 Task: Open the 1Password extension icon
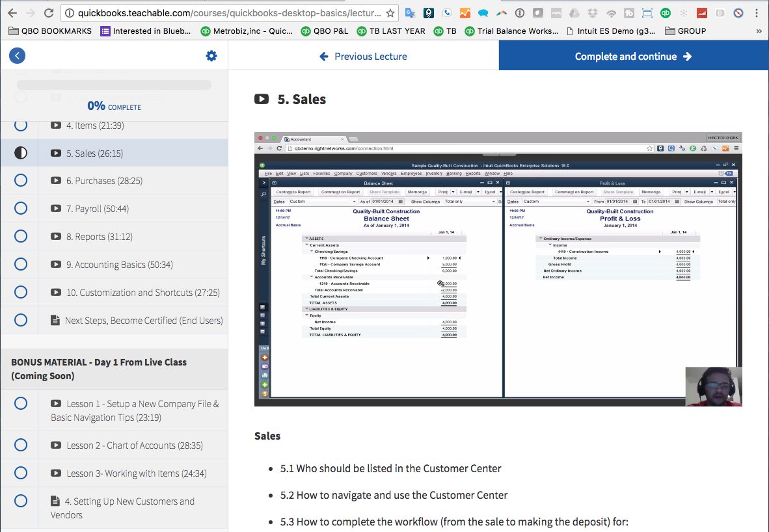pos(520,13)
